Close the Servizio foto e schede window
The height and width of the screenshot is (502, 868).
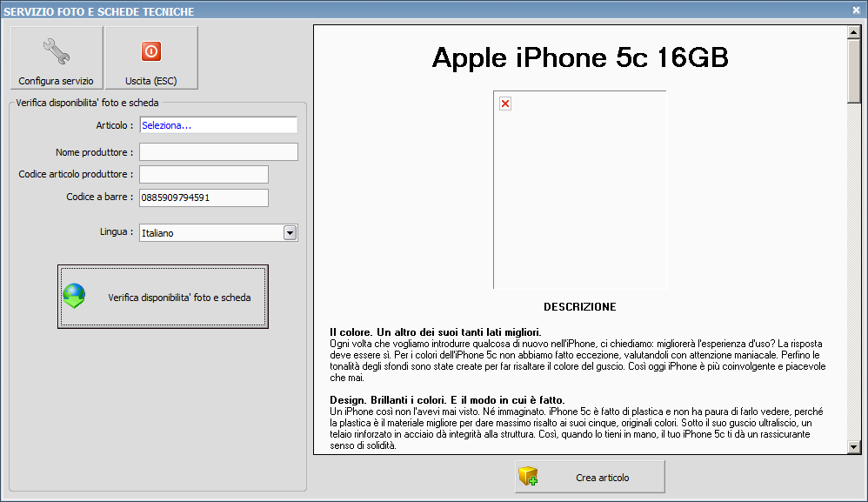pyautogui.click(x=857, y=10)
